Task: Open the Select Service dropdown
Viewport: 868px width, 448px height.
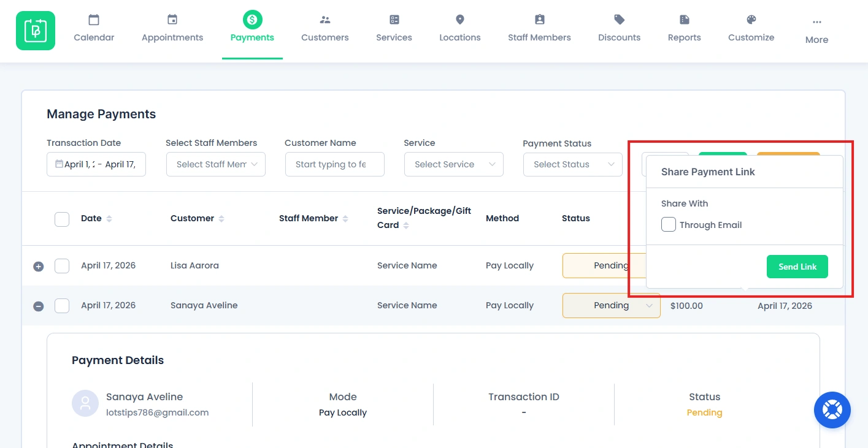Action: point(453,164)
